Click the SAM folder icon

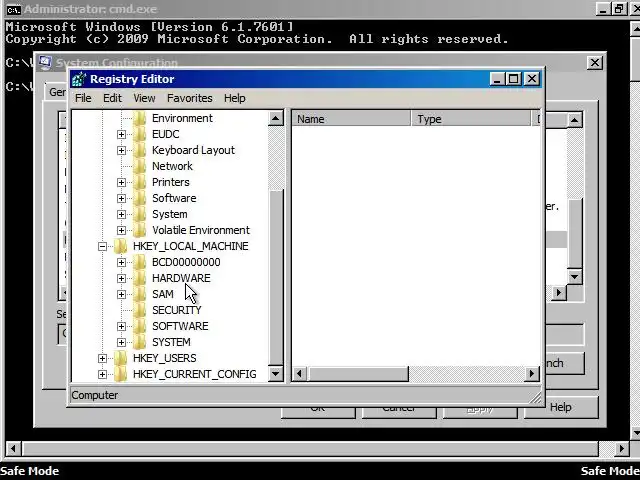[x=140, y=294]
